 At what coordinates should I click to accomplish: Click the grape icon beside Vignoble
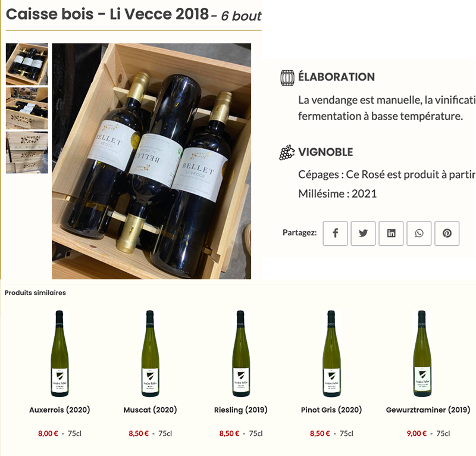(x=287, y=152)
